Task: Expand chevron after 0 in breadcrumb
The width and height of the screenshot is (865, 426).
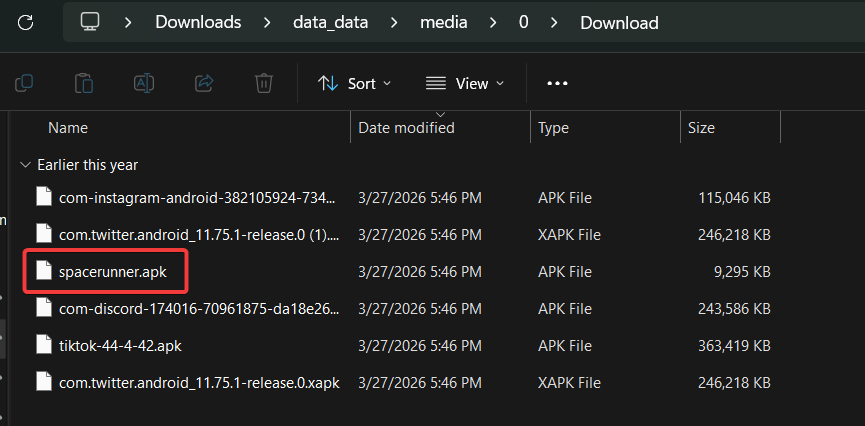Action: [554, 23]
